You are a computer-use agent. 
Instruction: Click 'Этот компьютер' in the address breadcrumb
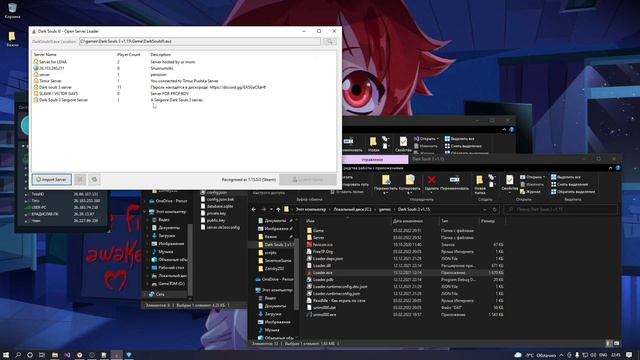[311, 209]
